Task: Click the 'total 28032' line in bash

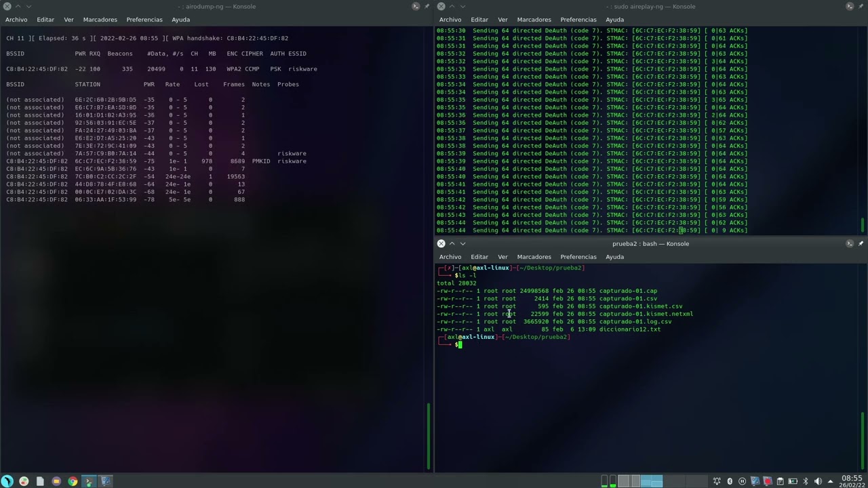Action: [456, 283]
